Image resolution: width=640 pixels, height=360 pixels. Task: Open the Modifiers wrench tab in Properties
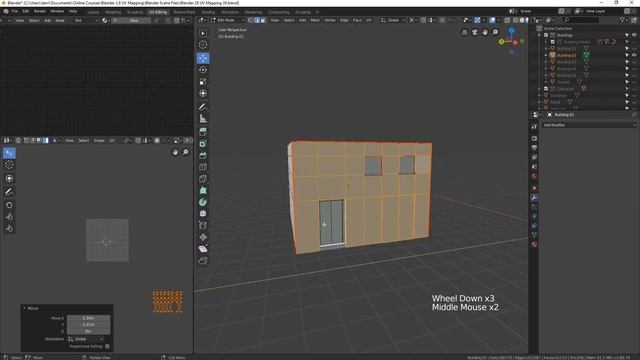coord(534,198)
